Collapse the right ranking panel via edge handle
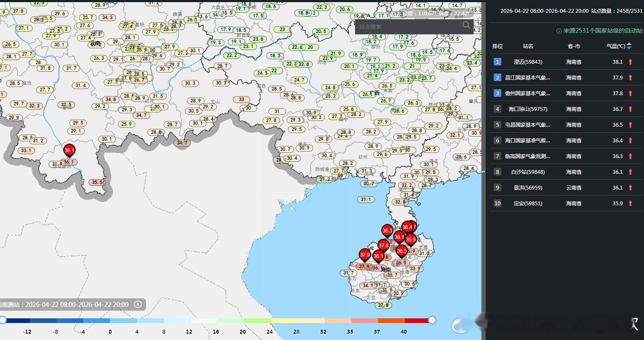The image size is (644, 340). (x=483, y=172)
